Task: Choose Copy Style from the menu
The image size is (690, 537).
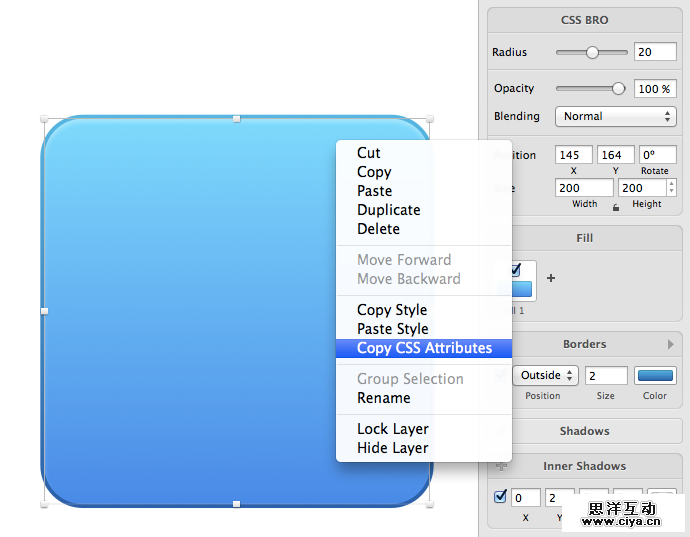Action: click(424, 310)
